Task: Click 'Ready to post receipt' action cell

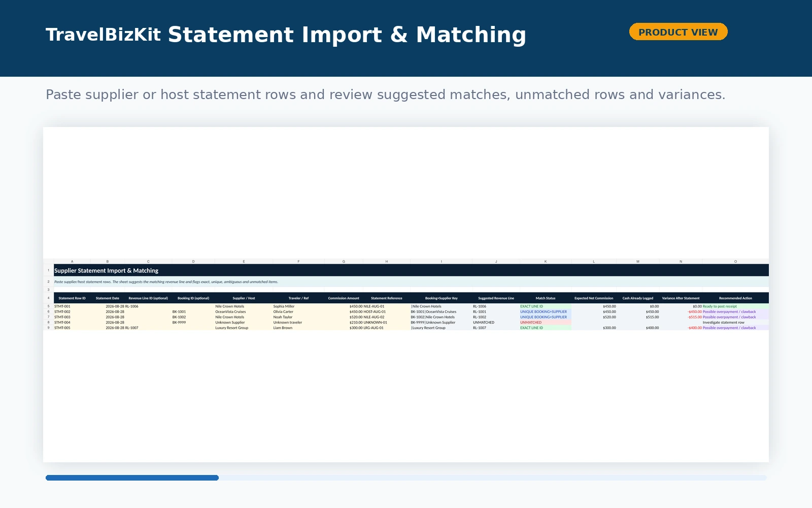Action: pos(735,306)
